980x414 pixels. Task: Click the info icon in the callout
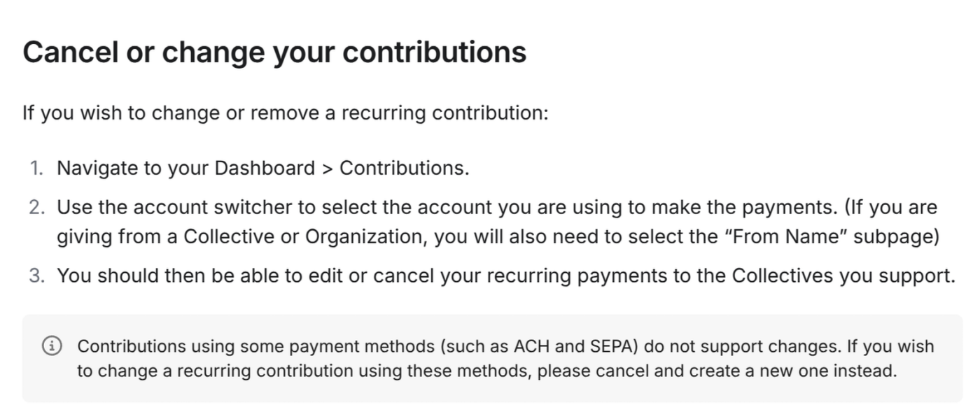coord(51,346)
